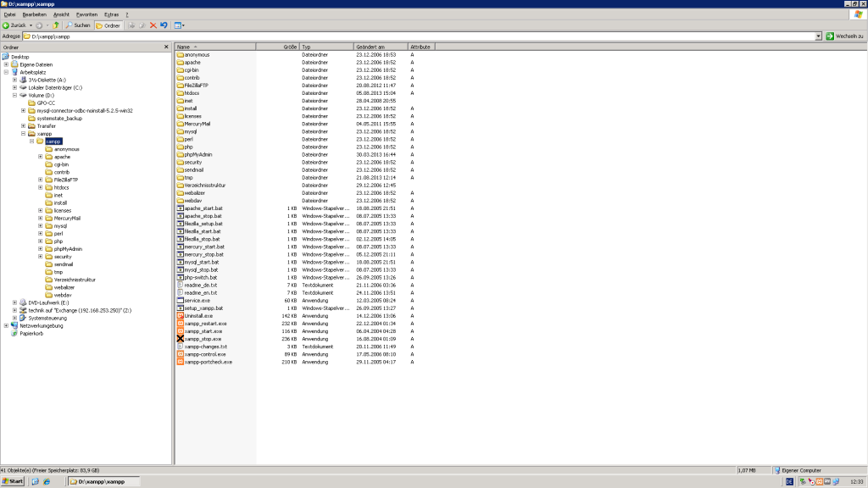Select the xampp-portcheck.exe icon
Image resolution: width=868 pixels, height=488 pixels.
[x=180, y=362]
